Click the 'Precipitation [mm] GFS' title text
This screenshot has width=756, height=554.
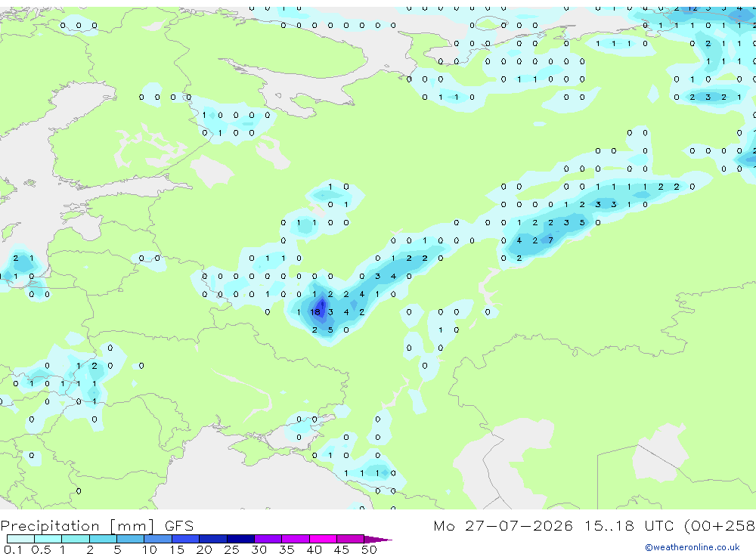coord(97,526)
